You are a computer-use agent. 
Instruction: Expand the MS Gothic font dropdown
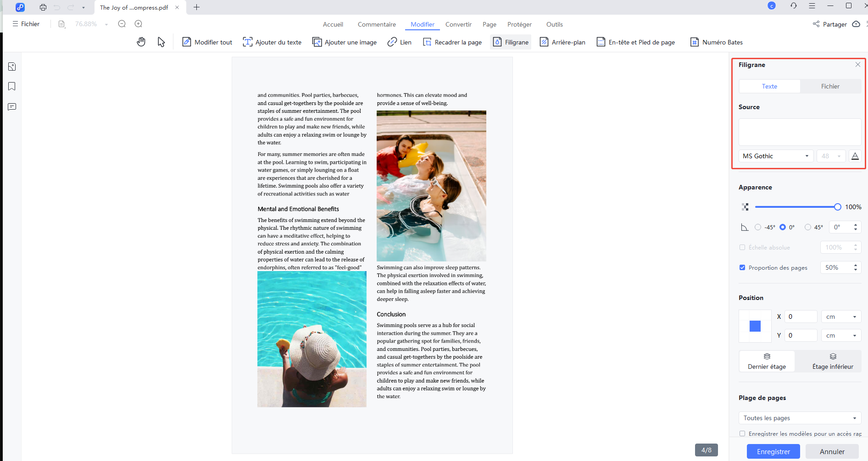(x=776, y=156)
